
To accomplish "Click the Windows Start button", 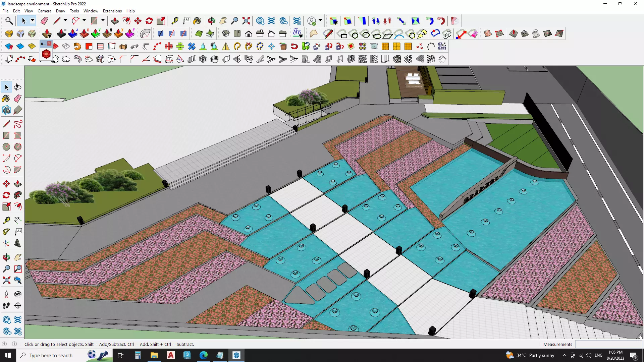I will coord(8,355).
